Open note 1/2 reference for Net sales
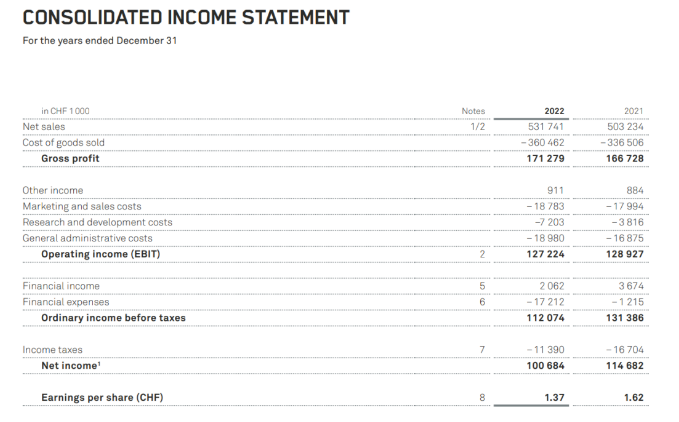The height and width of the screenshot is (422, 679). (x=477, y=127)
